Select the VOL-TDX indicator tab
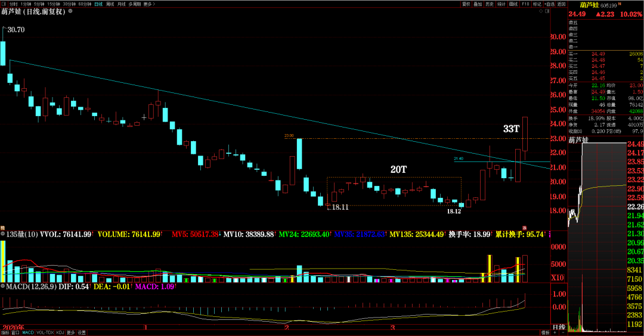644x336 pixels. 45,332
